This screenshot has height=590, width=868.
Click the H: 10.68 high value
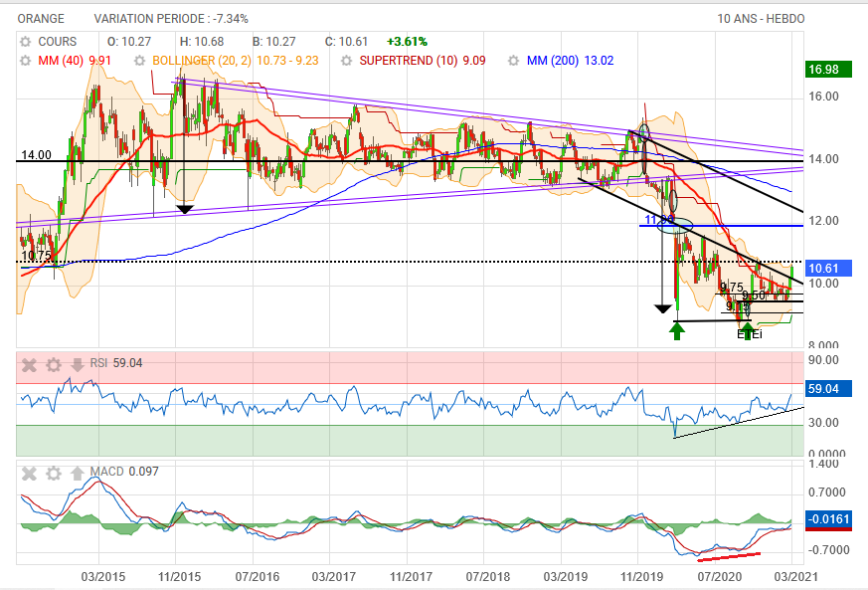pyautogui.click(x=202, y=42)
